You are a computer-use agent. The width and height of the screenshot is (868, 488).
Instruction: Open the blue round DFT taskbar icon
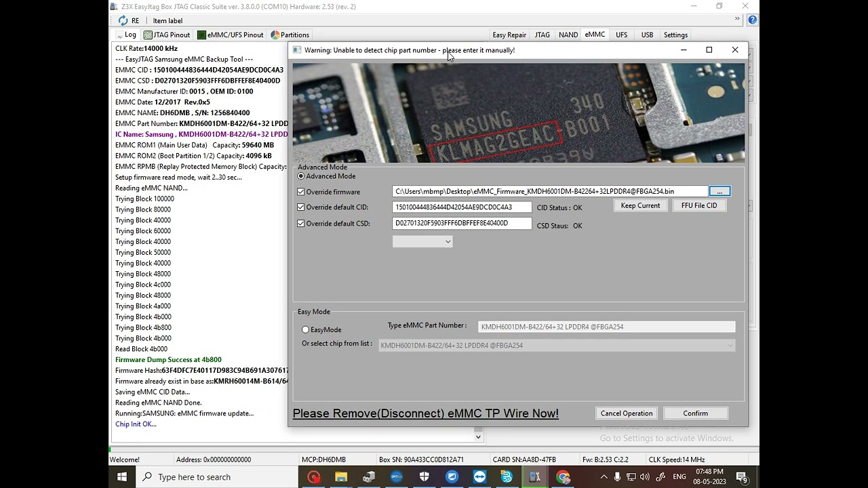pos(397,477)
